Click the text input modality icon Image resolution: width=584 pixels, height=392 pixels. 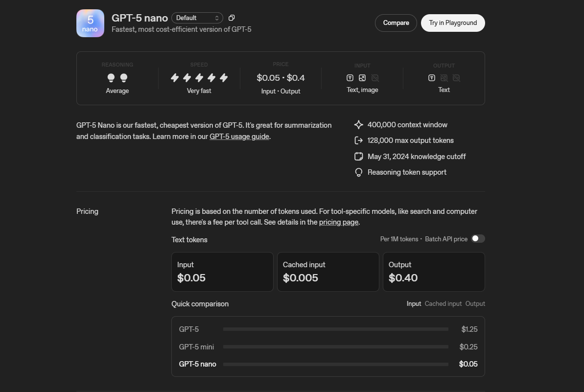coord(350,78)
